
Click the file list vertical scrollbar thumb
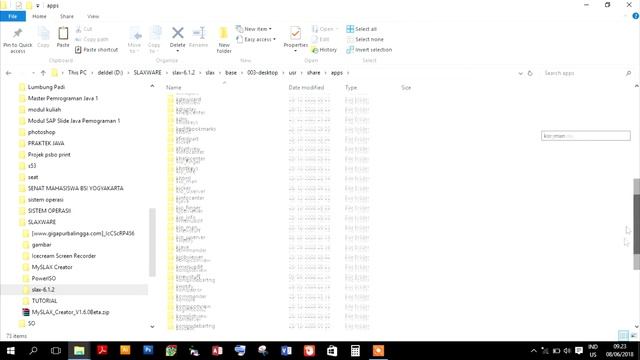pyautogui.click(x=636, y=224)
